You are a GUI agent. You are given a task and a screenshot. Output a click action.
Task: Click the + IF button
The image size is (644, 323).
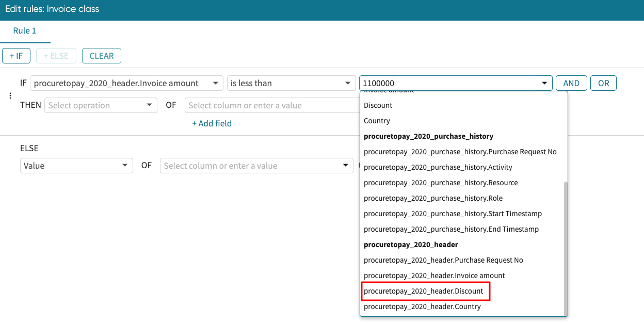[x=17, y=56]
